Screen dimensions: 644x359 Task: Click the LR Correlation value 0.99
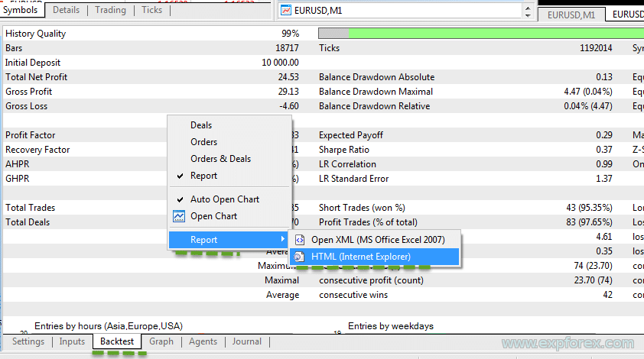(x=604, y=164)
